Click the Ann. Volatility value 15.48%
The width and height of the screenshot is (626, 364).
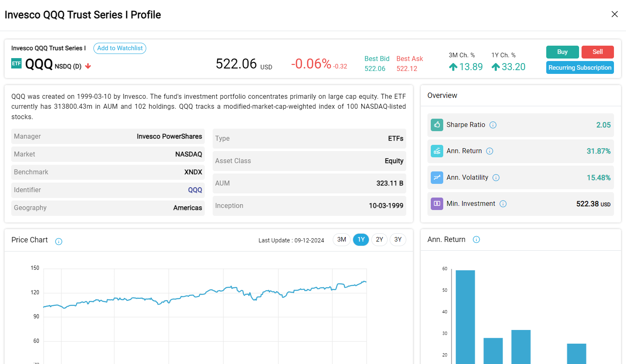[599, 178]
